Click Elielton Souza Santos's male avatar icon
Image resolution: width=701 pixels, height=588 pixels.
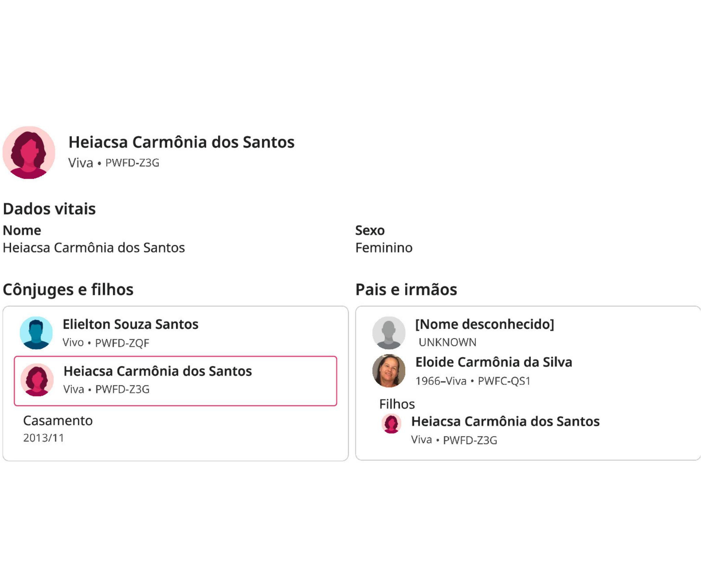tap(36, 333)
